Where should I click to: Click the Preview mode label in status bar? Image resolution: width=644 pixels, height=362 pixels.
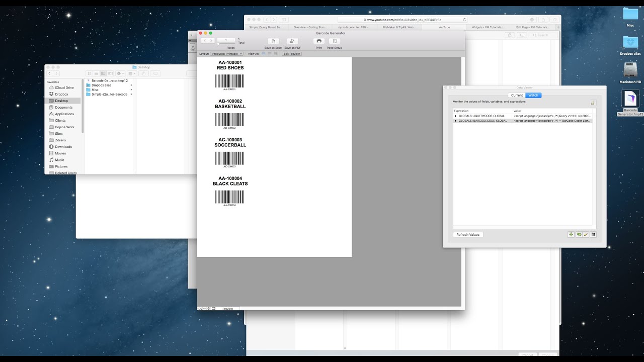coord(228,308)
